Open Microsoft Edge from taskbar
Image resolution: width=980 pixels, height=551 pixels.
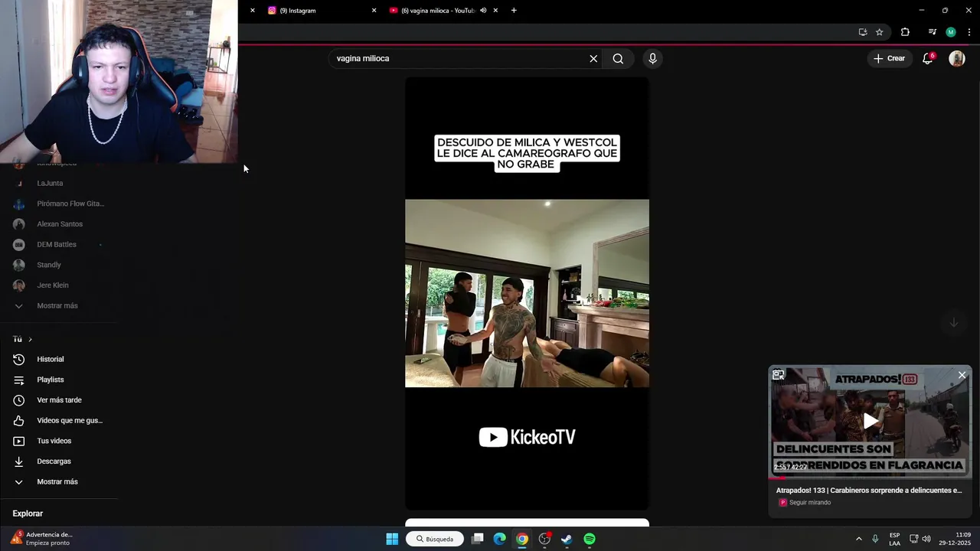point(499,539)
